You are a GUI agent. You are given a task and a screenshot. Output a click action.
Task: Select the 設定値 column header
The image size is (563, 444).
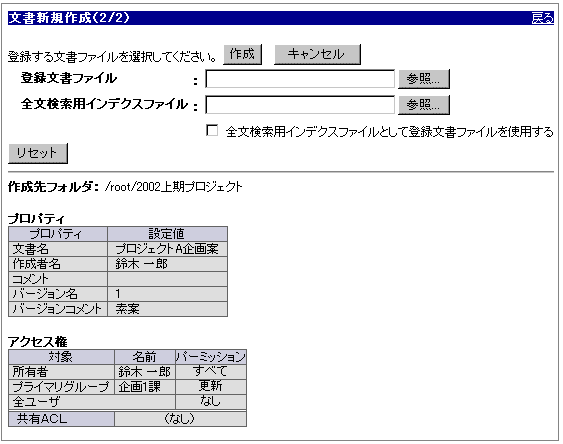[167, 234]
